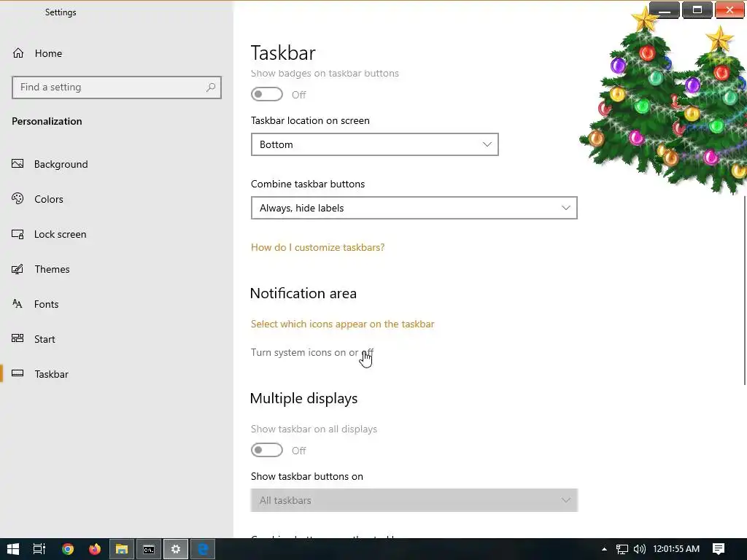Viewport: 747px width, 560px height.
Task: Launch Microsoft Edge from the taskbar
Action: point(203,549)
